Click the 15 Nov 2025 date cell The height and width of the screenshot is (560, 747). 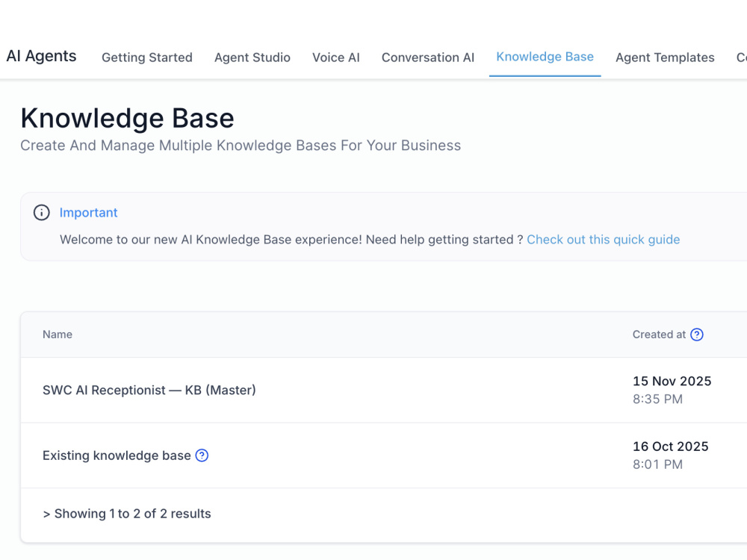[x=672, y=381]
